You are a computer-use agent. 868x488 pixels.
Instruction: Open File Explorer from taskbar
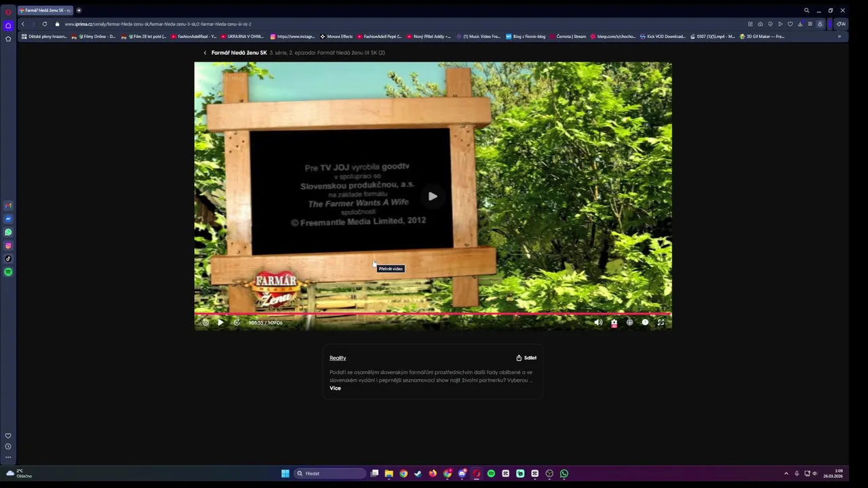point(389,473)
